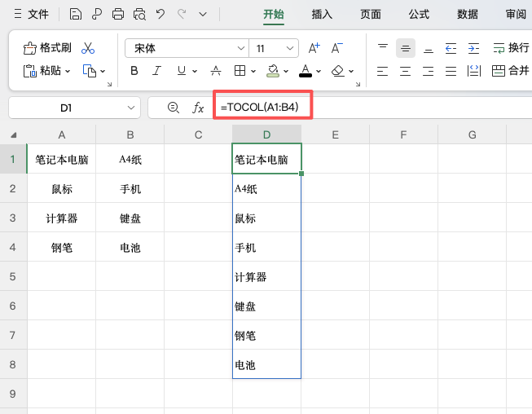Switch to the 开始 tab

tap(274, 14)
